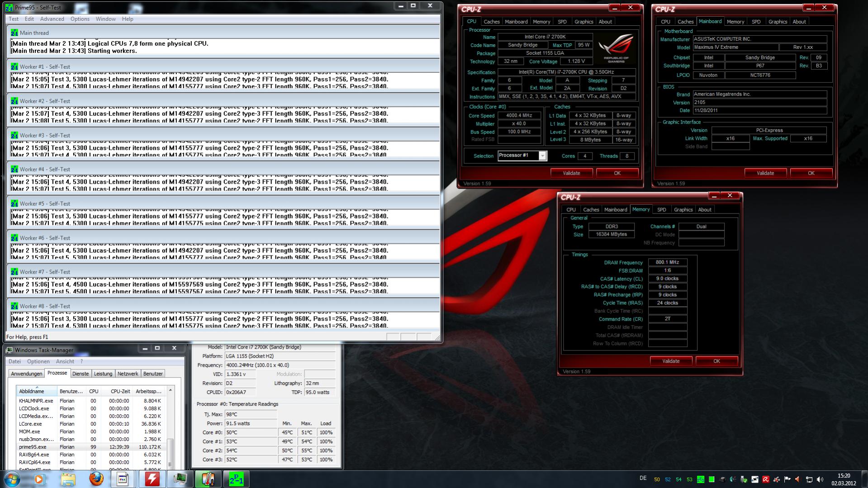868x488 pixels.
Task: Click Validate in CPU-Z Mainboard window
Action: tap(765, 173)
